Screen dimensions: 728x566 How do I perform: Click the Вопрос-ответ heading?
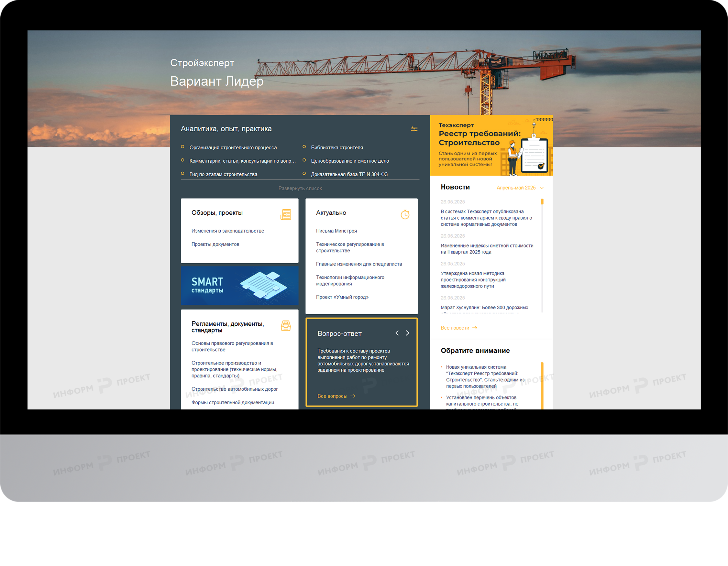(339, 333)
